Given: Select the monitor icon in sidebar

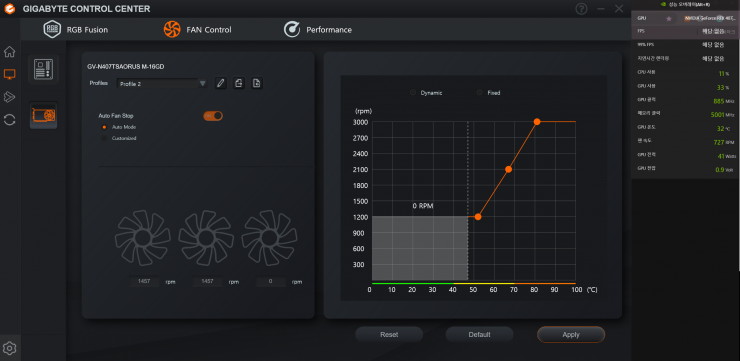Looking at the screenshot, I should (9, 74).
